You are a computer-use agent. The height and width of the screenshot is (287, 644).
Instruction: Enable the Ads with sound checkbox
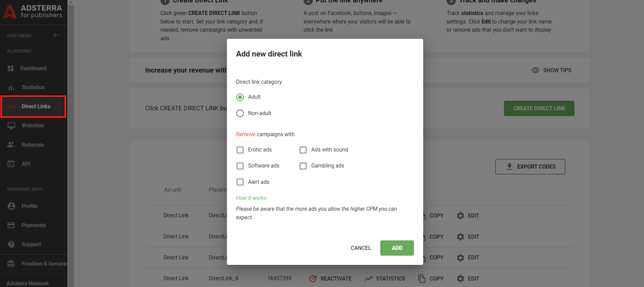click(303, 150)
